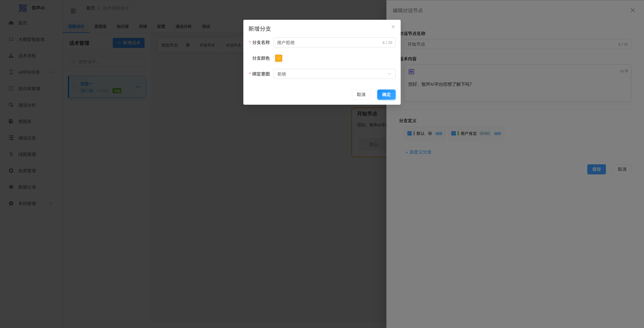Open the 绑定意图 dropdown showing 拒绝

pyautogui.click(x=335, y=74)
